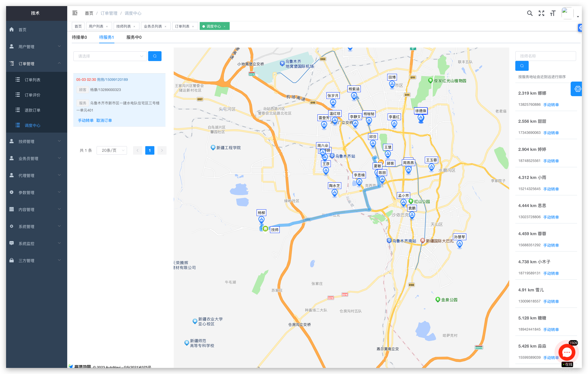Screen dimensions: 588x374
Task: Close the 订单列表 tag with its X button
Action: coord(193,26)
